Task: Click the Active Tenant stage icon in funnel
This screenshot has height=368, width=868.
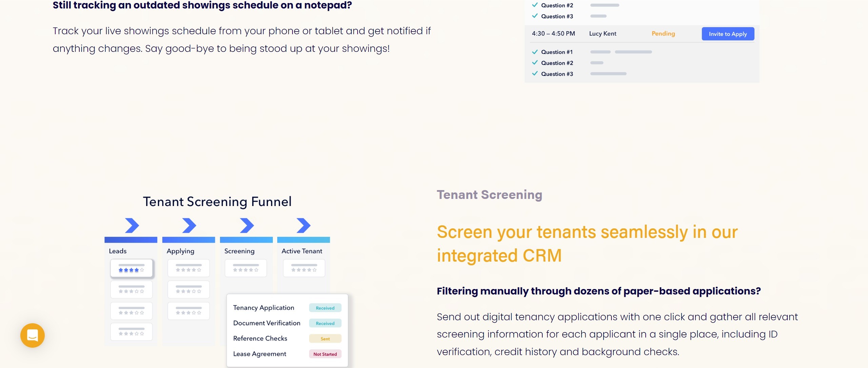Action: (x=303, y=225)
